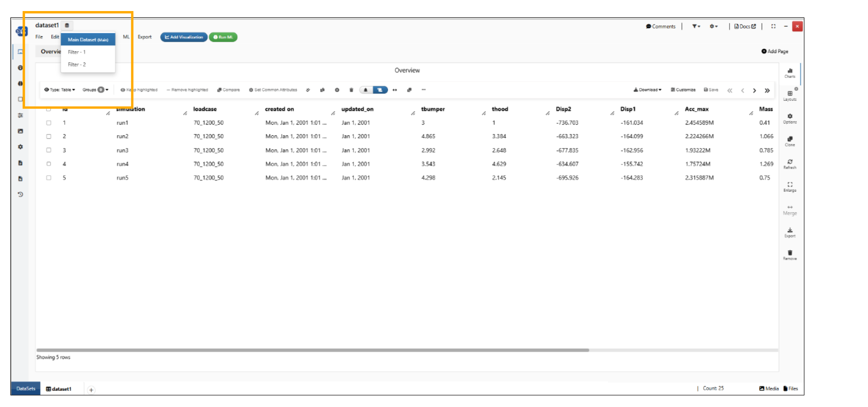Expand the Type: Table dropdown
This screenshot has height=407, width=868.
(x=60, y=90)
